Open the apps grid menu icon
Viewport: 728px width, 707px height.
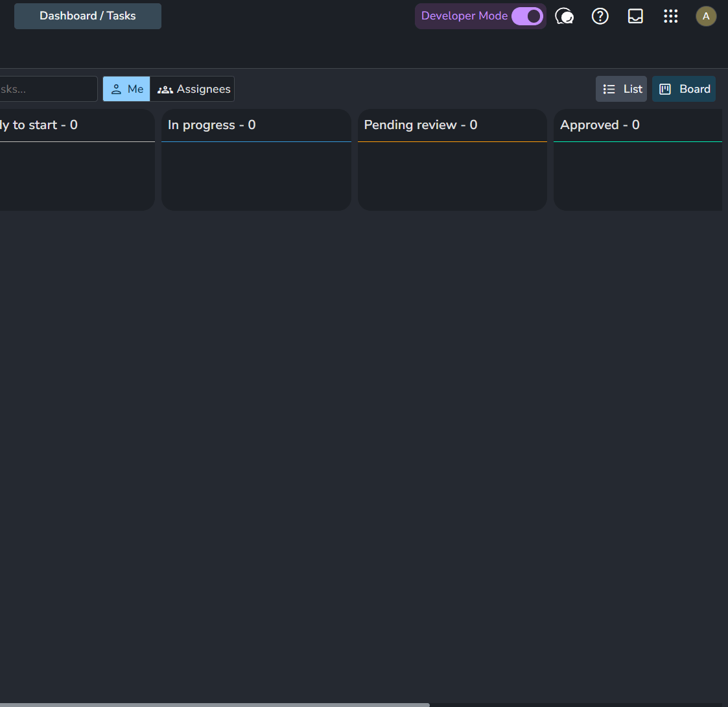point(670,16)
